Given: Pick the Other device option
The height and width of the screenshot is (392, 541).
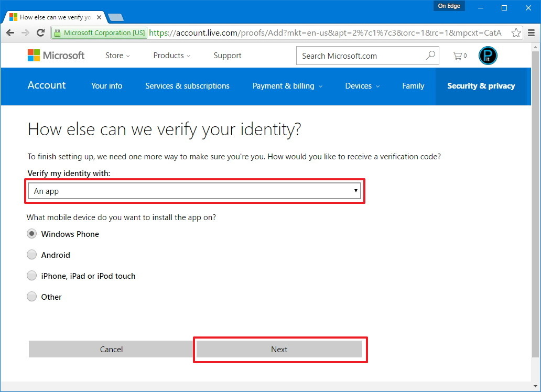Looking at the screenshot, I should click(32, 297).
